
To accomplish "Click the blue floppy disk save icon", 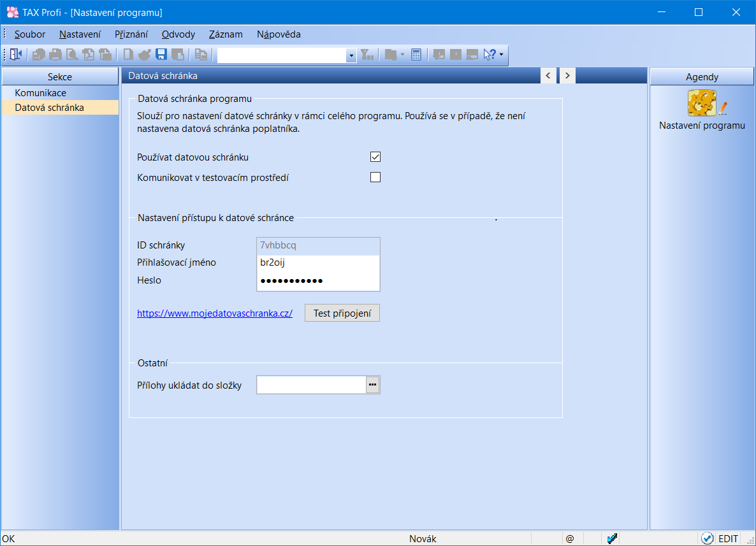I will [161, 55].
